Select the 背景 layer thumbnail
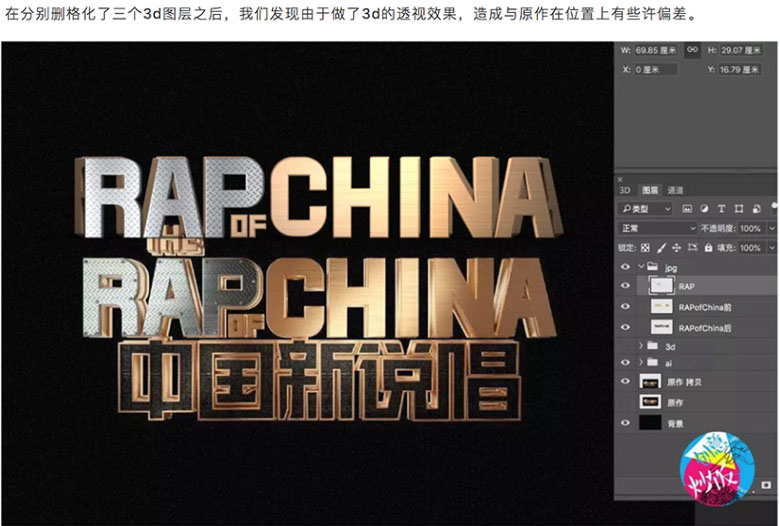The image size is (780, 526). (650, 423)
